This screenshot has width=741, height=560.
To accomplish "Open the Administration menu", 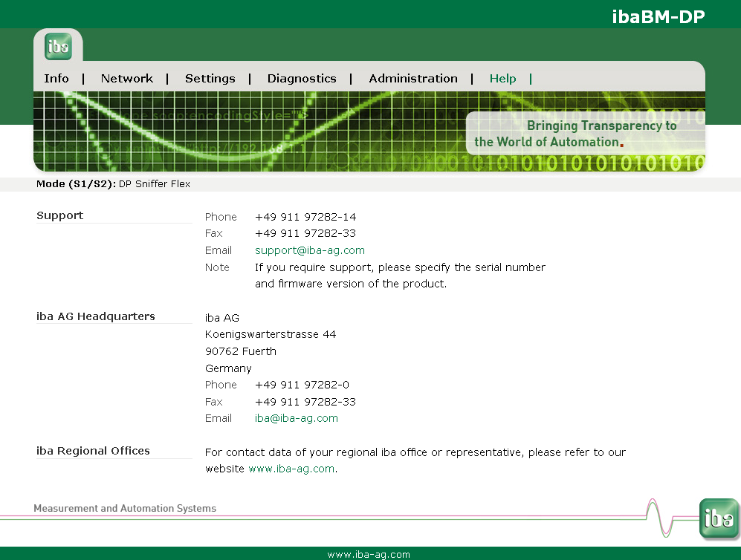I will click(413, 79).
